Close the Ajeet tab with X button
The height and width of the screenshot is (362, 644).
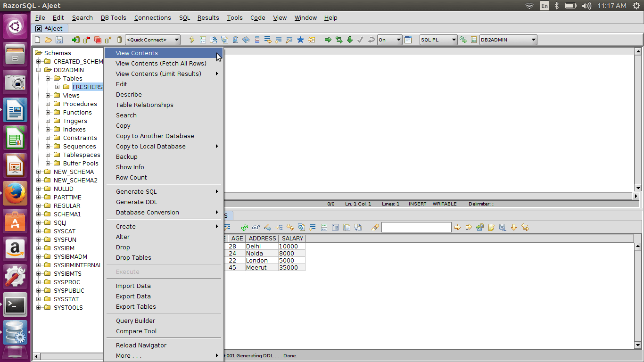[39, 28]
